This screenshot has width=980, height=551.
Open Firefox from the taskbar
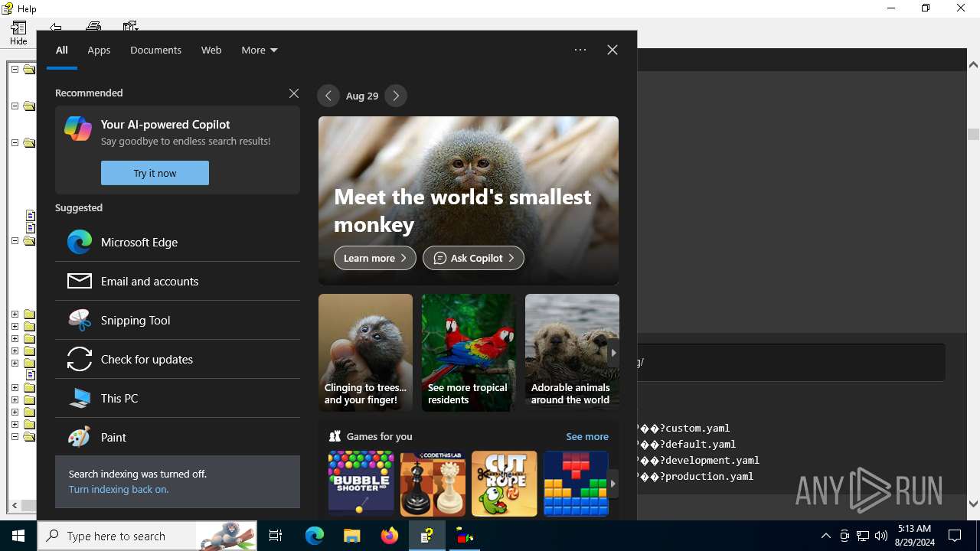[390, 536]
